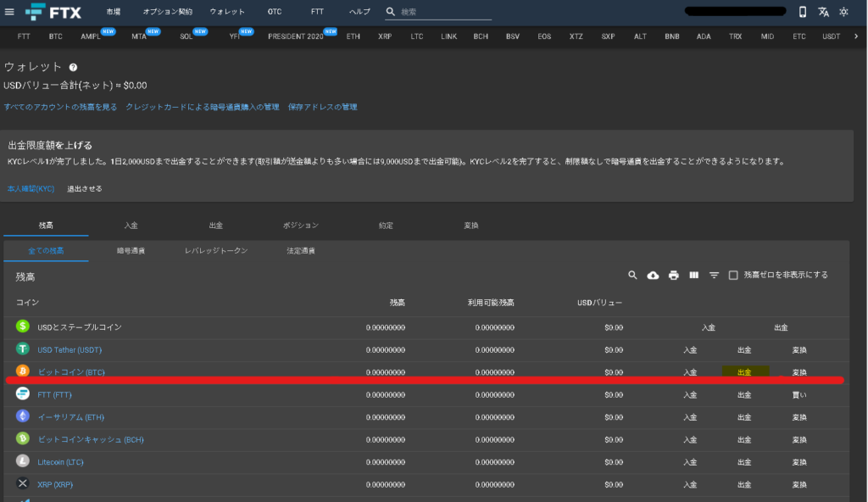The height and width of the screenshot is (502, 868).
Task: Click the Ethereum coin icon
Action: pos(23,416)
